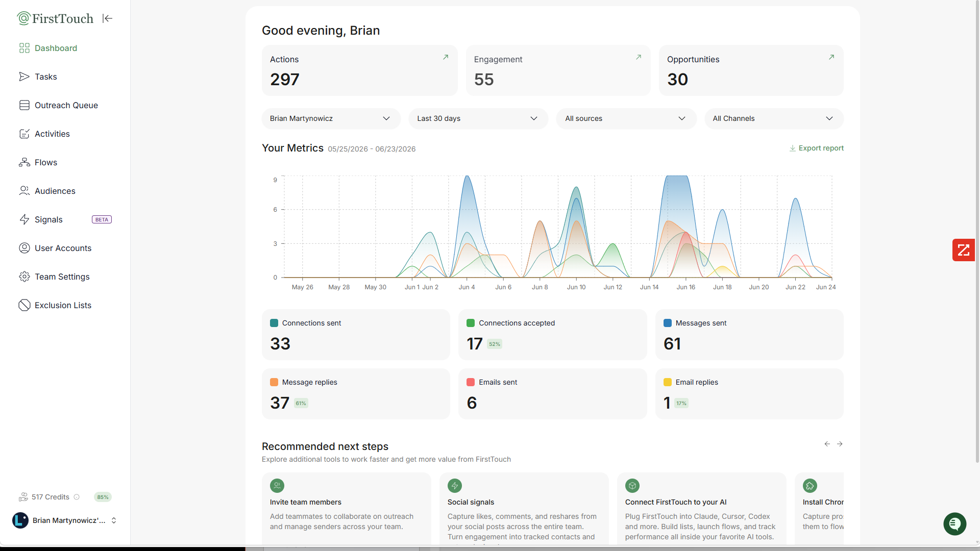Click the workspace avatar
Viewport: 980px width, 551px height.
(x=20, y=520)
